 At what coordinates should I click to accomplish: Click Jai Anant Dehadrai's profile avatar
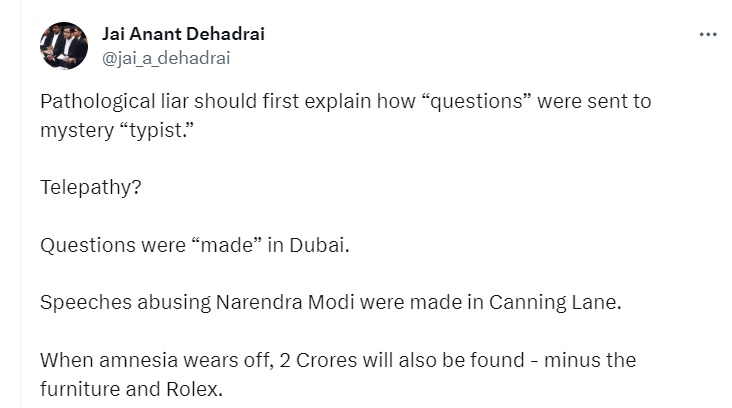pyautogui.click(x=64, y=46)
